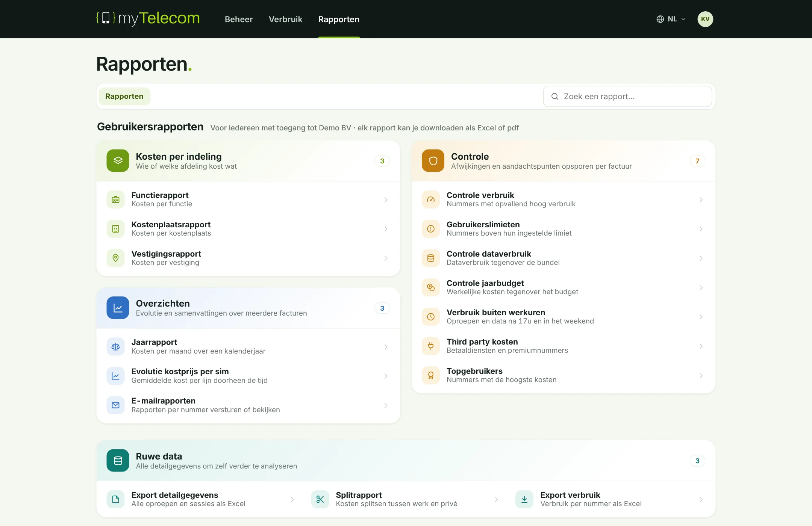Click the Gebruikerslimieten alert icon
Image resolution: width=812 pixels, height=526 pixels.
click(431, 229)
